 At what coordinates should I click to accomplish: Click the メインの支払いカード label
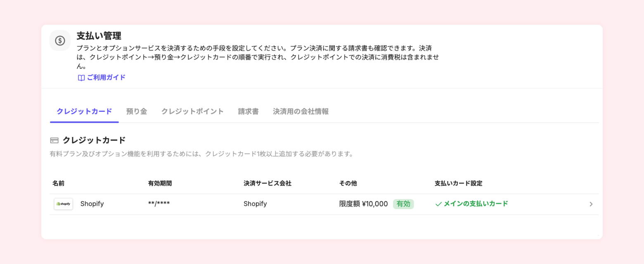(476, 204)
